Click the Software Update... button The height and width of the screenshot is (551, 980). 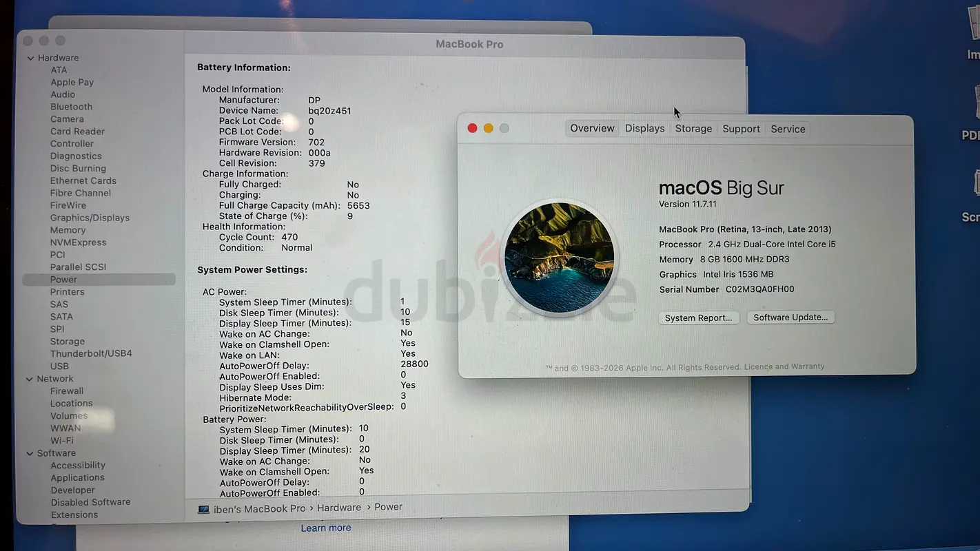pos(790,318)
